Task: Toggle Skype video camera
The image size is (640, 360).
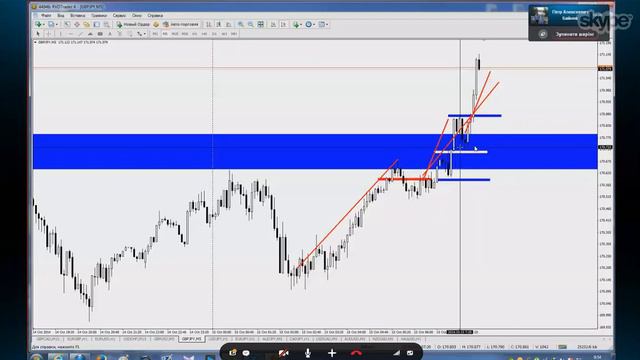Action: tap(283, 353)
